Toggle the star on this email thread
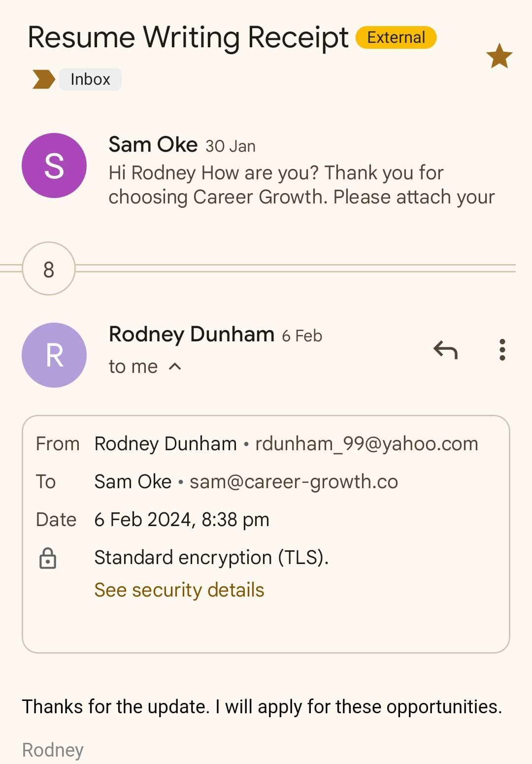Viewport: 532px width, 764px height. tap(499, 56)
